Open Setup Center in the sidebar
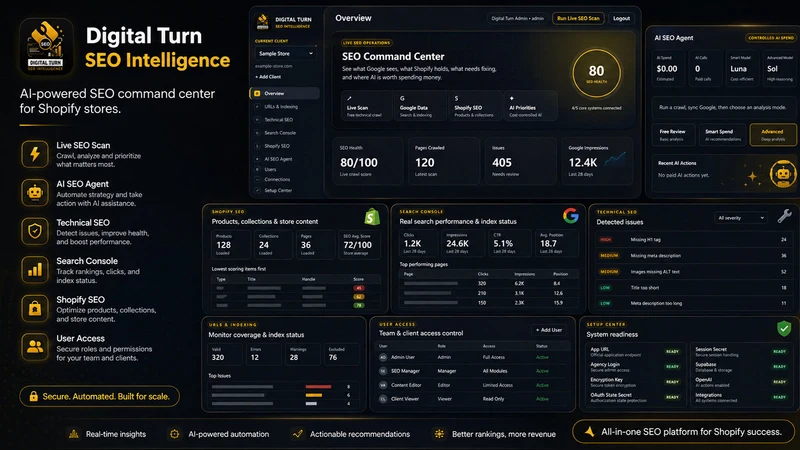 pos(285,190)
